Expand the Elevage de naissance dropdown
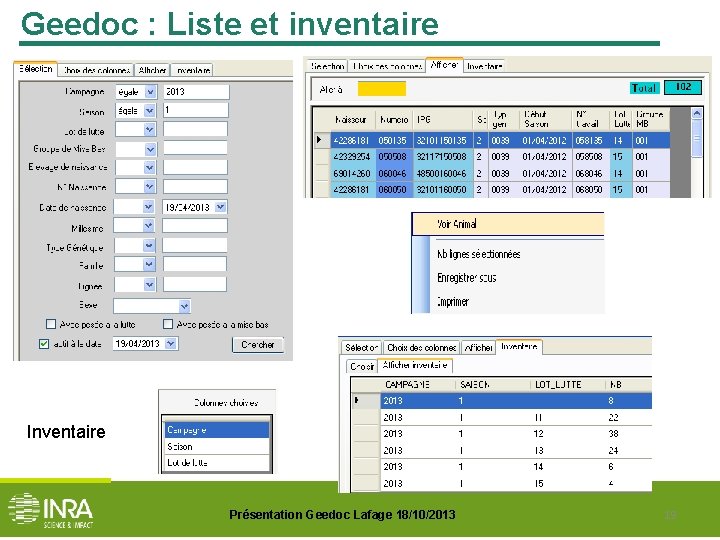Screen dimensions: 720x540 149,168
